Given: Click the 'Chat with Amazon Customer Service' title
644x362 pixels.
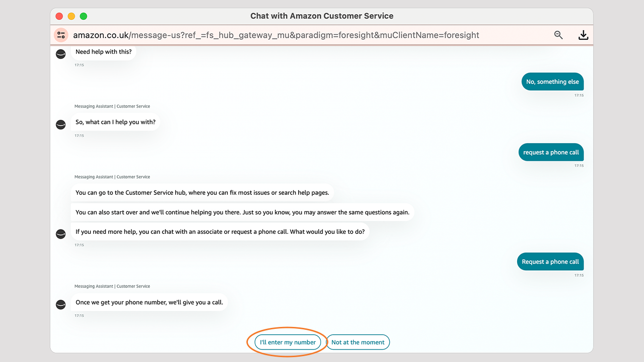Looking at the screenshot, I should click(322, 16).
